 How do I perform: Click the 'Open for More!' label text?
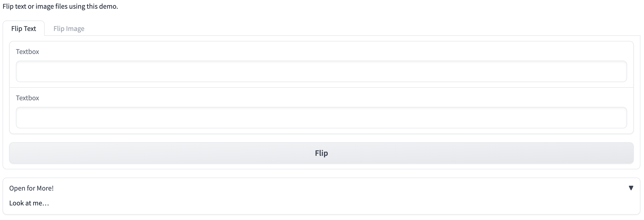(31, 188)
